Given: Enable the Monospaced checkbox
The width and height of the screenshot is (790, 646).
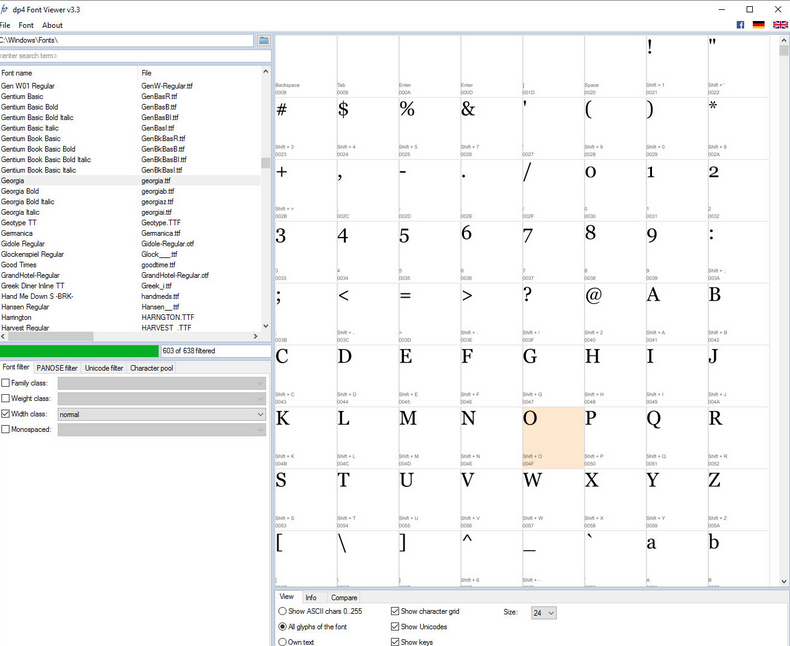Looking at the screenshot, I should (x=6, y=429).
